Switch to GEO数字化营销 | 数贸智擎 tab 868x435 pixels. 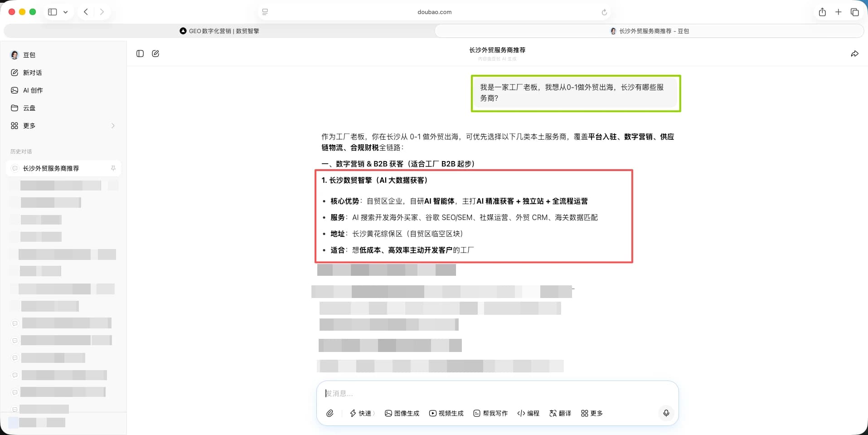pos(219,31)
